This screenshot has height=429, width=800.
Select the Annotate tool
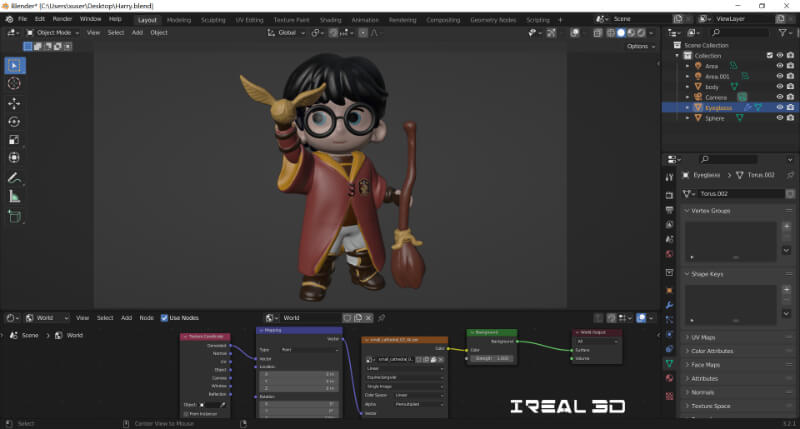click(x=14, y=178)
